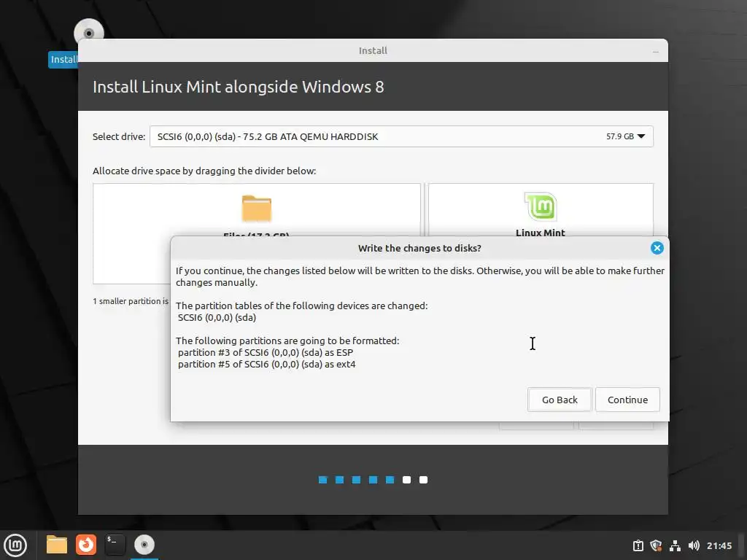Click Continue to write changes to disks
Viewport: 747px width, 560px height.
(x=627, y=400)
